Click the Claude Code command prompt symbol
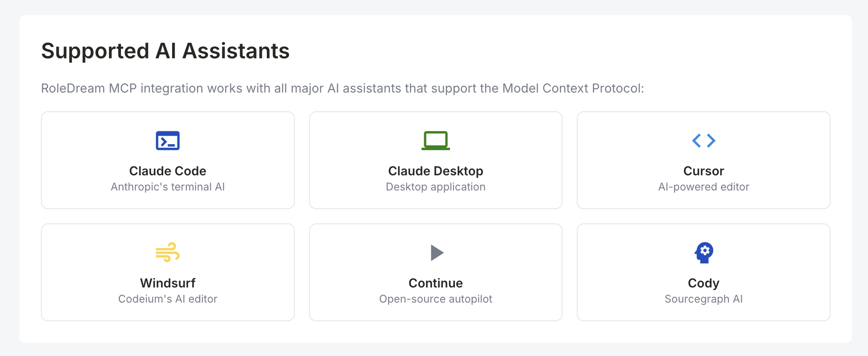868x356 pixels. click(x=168, y=141)
